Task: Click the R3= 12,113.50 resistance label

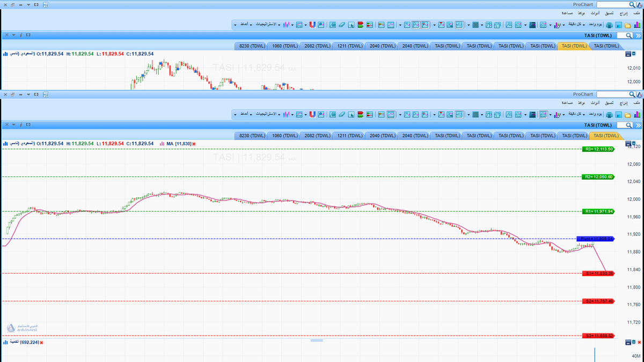Action: tap(598, 149)
